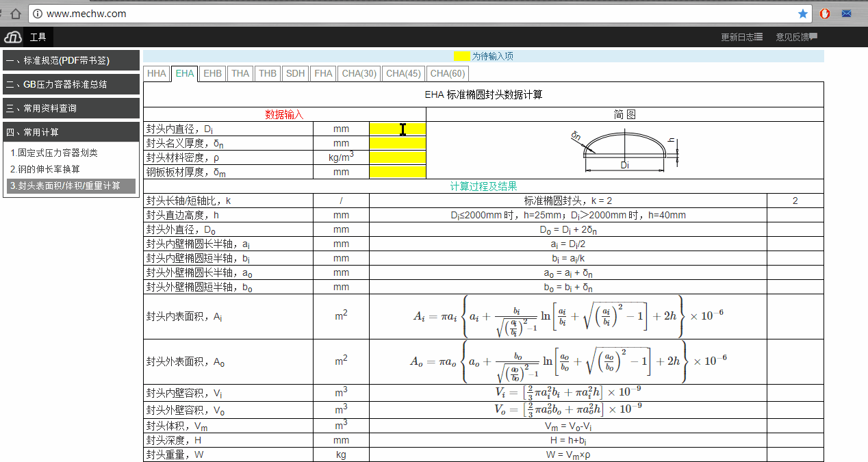Click the browser home icon
Screen dimensions: 868x462
[x=16, y=14]
